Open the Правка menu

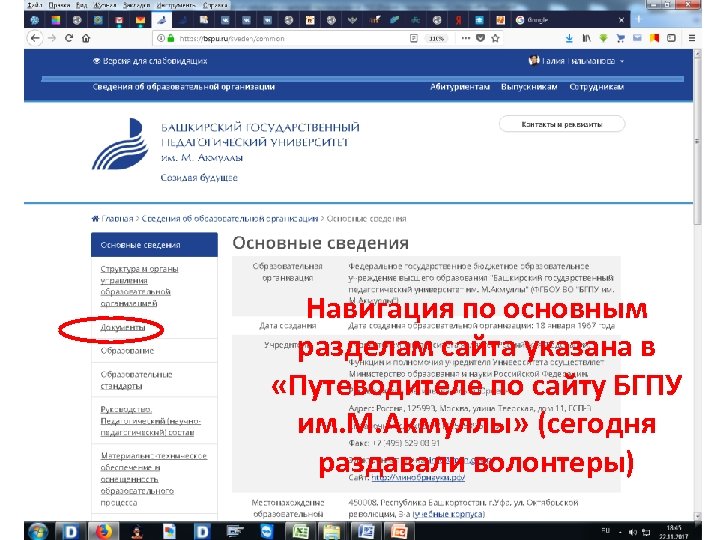tap(59, 5)
